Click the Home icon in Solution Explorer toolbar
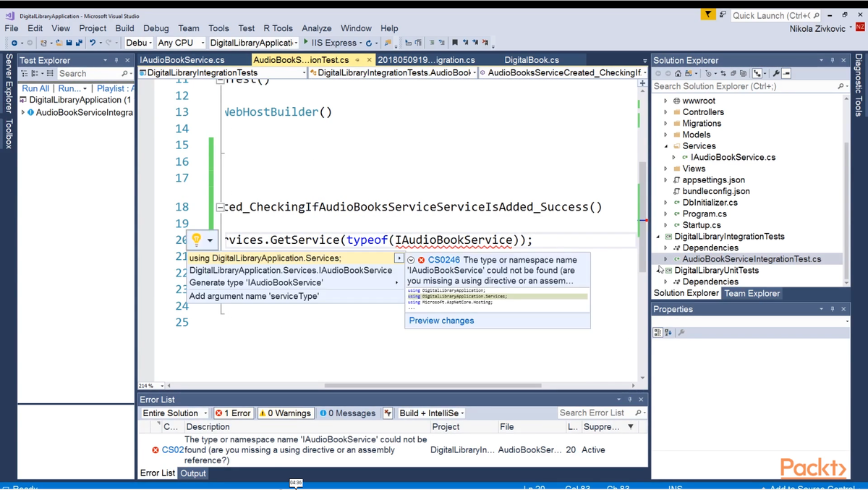Viewport: 868px width, 490px height. 678,73
